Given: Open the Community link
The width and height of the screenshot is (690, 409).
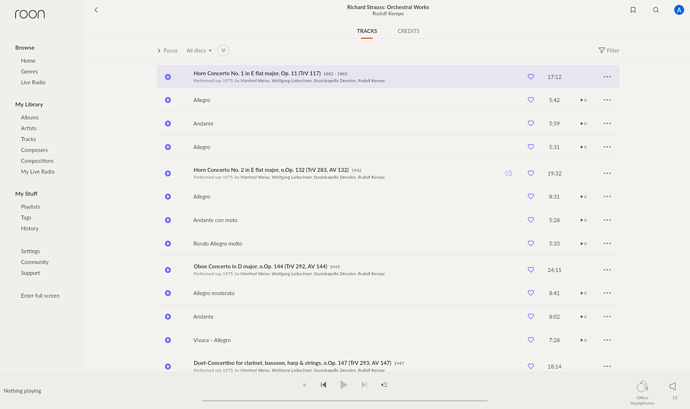Looking at the screenshot, I should 35,262.
